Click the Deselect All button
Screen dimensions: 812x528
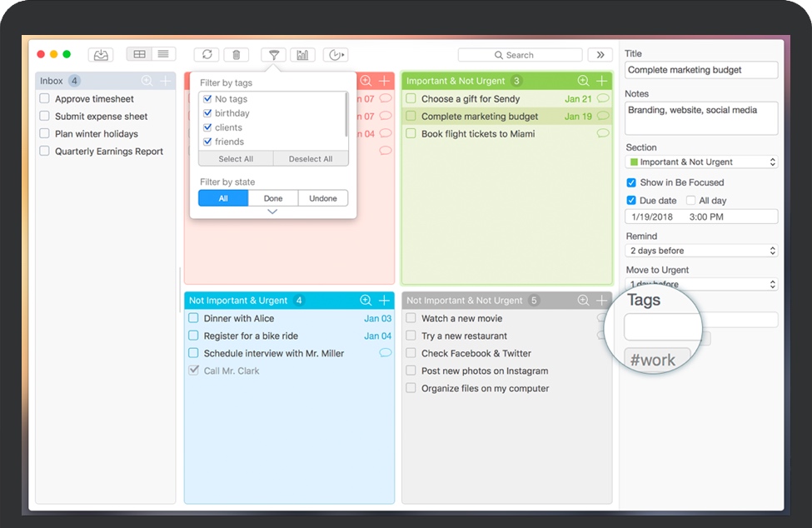click(311, 159)
